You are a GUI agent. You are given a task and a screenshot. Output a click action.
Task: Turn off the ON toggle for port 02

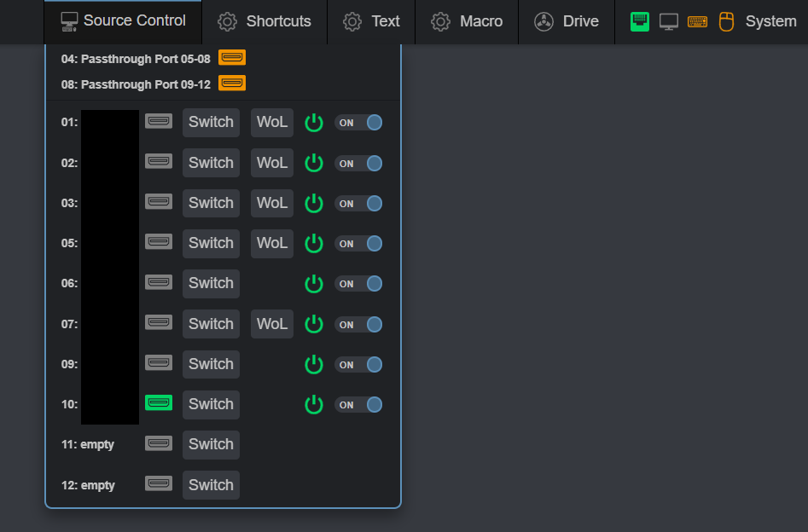pyautogui.click(x=358, y=163)
